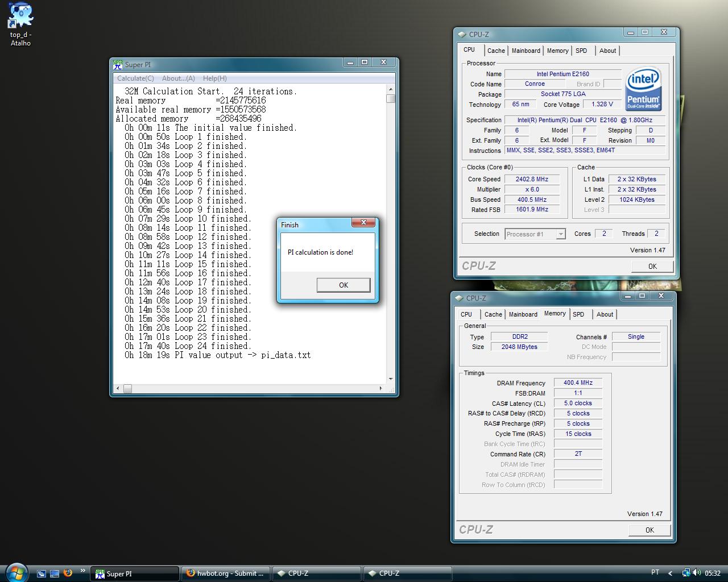728x582 pixels.
Task: Select the Memory tab in upper CPU-Z
Action: pyautogui.click(x=558, y=51)
